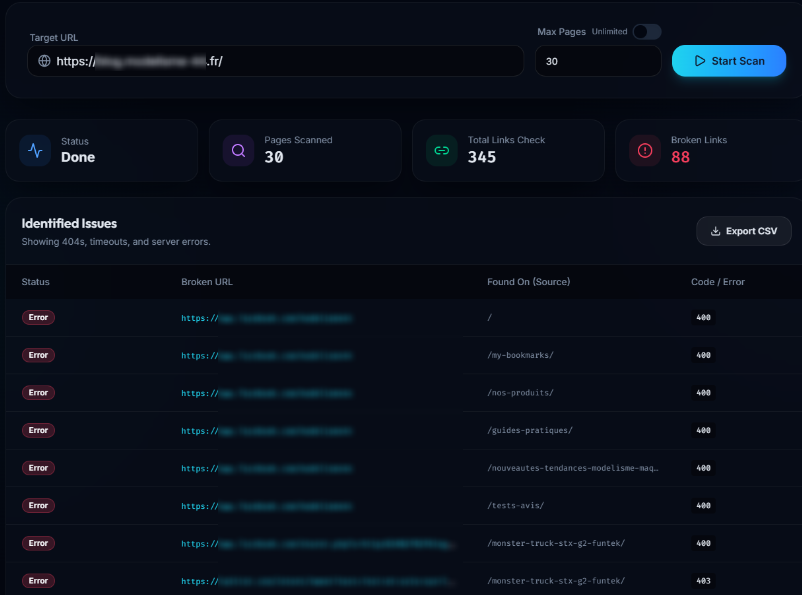The image size is (802, 595).
Task: Click the pulse icon on Status card
Action: pyautogui.click(x=35, y=151)
